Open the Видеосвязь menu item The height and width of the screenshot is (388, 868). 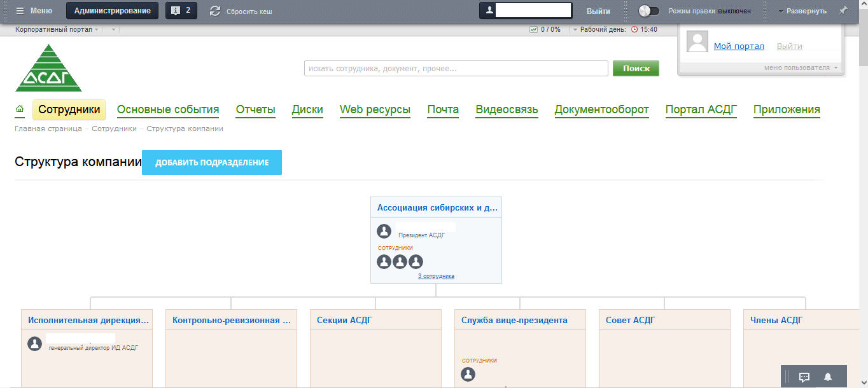pyautogui.click(x=507, y=109)
